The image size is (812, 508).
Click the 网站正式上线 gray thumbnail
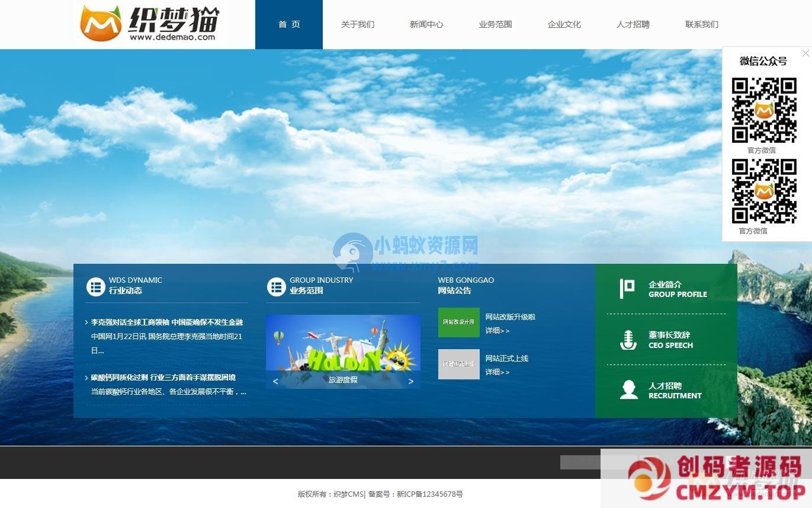[x=458, y=364]
